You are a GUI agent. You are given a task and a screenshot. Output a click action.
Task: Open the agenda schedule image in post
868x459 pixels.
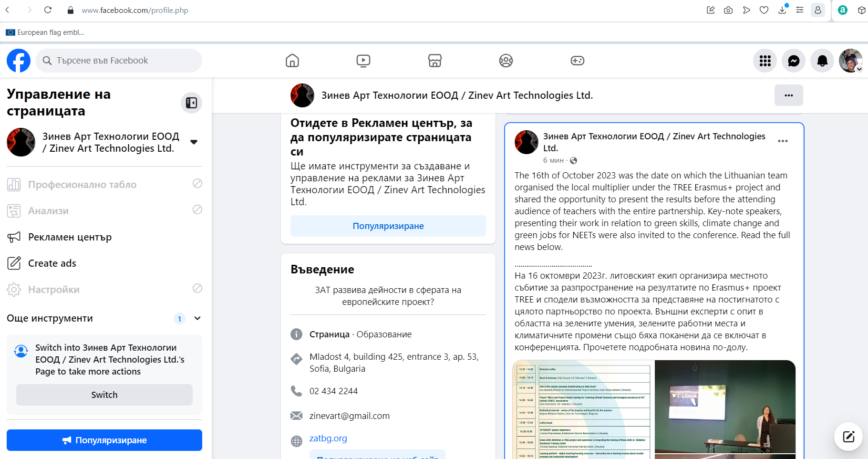click(584, 409)
